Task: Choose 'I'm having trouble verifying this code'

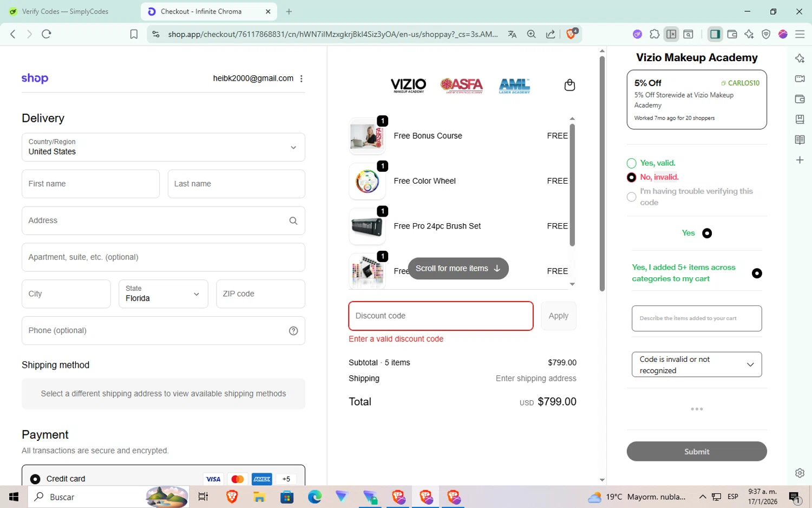Action: pos(631,197)
